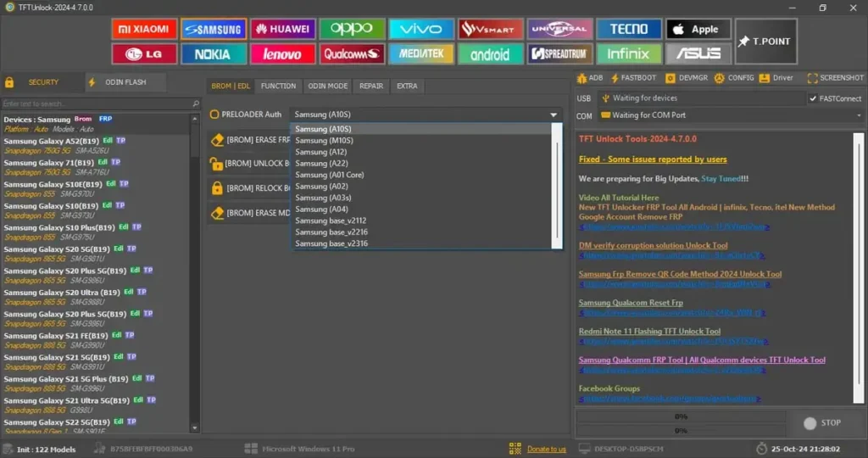Open the Driver tool
The height and width of the screenshot is (458, 868).
[x=776, y=78]
